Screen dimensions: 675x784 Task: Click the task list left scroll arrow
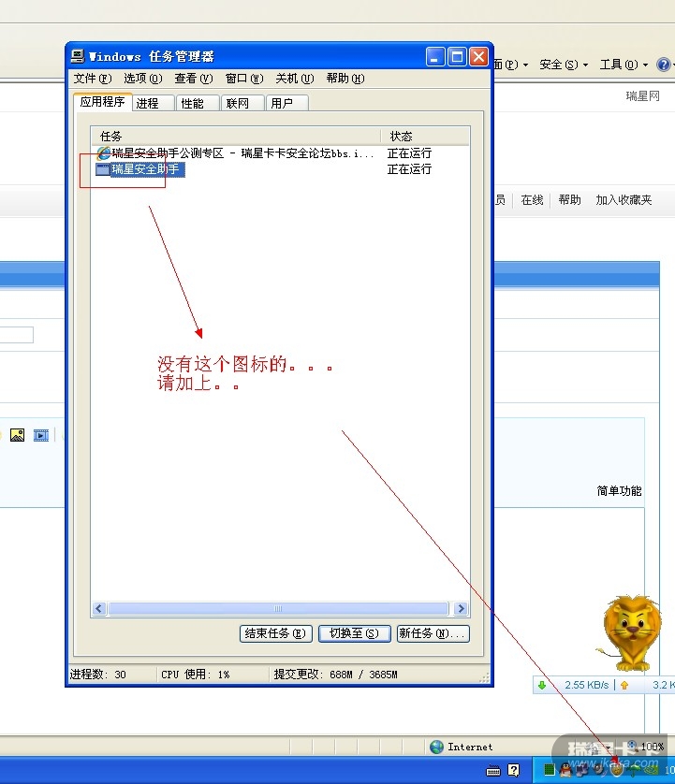[99, 608]
